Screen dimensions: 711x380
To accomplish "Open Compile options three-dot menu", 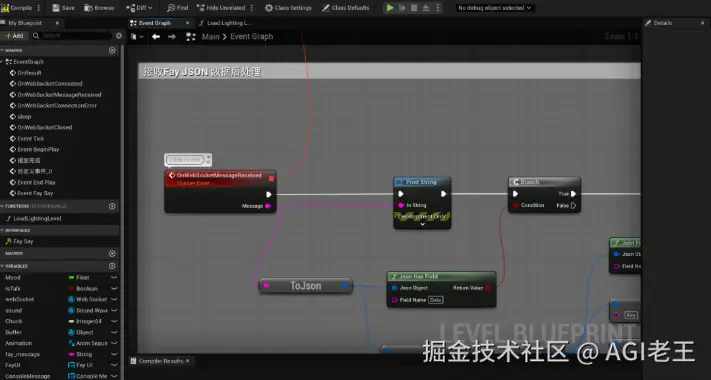I will 39,8.
